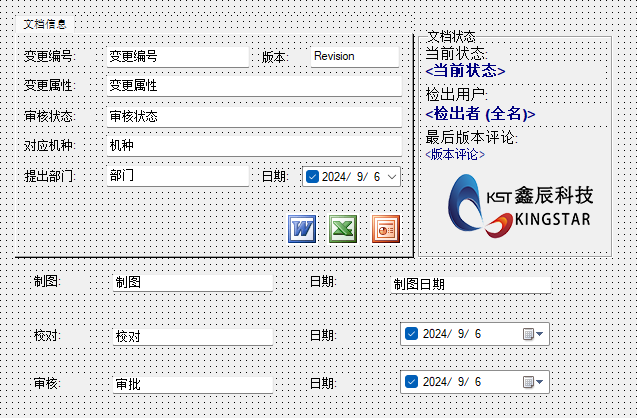
Task: Click the Revision version field
Action: [x=354, y=57]
